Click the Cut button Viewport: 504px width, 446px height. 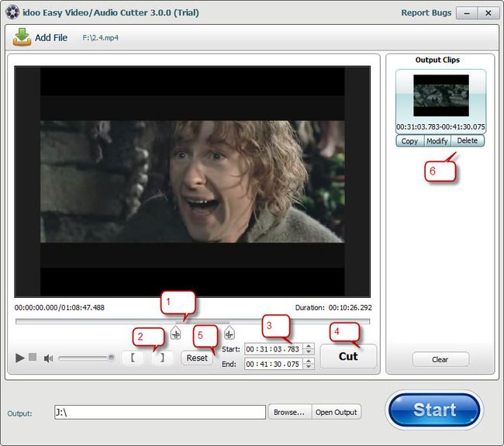click(x=348, y=356)
